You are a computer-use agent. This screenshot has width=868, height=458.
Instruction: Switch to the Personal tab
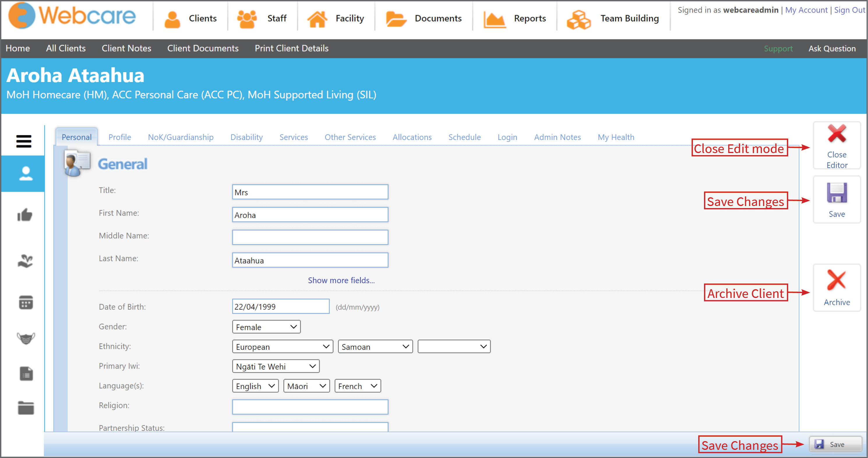77,137
